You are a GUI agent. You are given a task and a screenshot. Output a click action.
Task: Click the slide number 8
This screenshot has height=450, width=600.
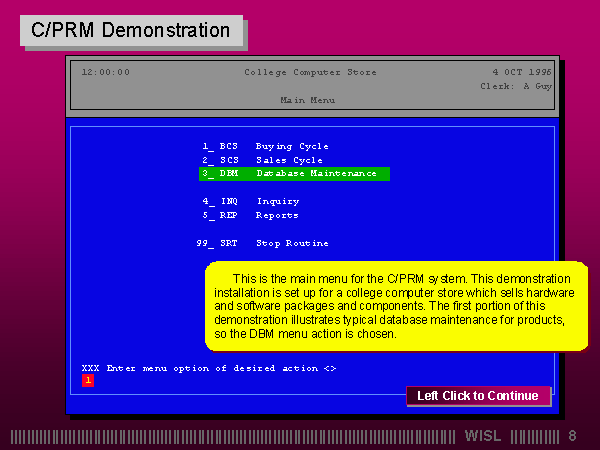pos(572,436)
